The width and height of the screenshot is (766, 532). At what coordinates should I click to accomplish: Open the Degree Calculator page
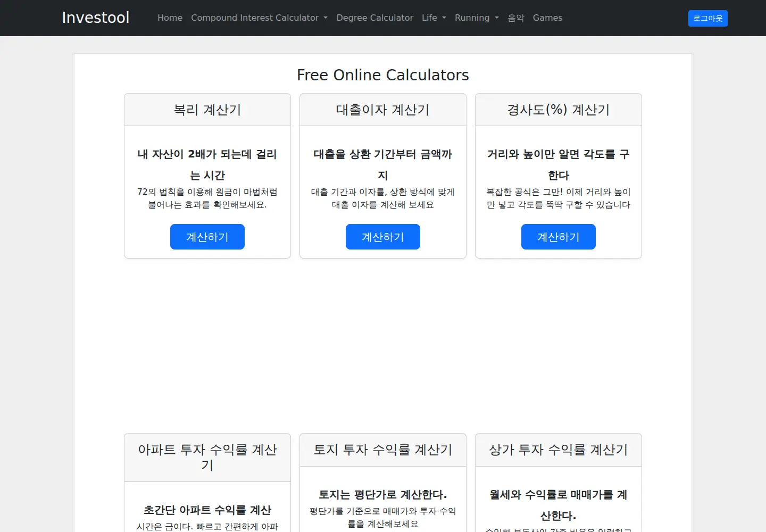(x=374, y=18)
